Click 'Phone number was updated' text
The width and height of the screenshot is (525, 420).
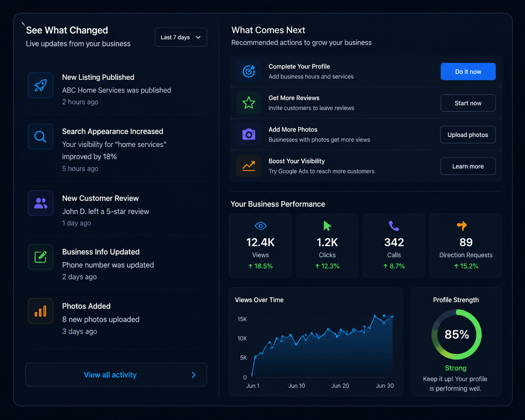(x=108, y=265)
